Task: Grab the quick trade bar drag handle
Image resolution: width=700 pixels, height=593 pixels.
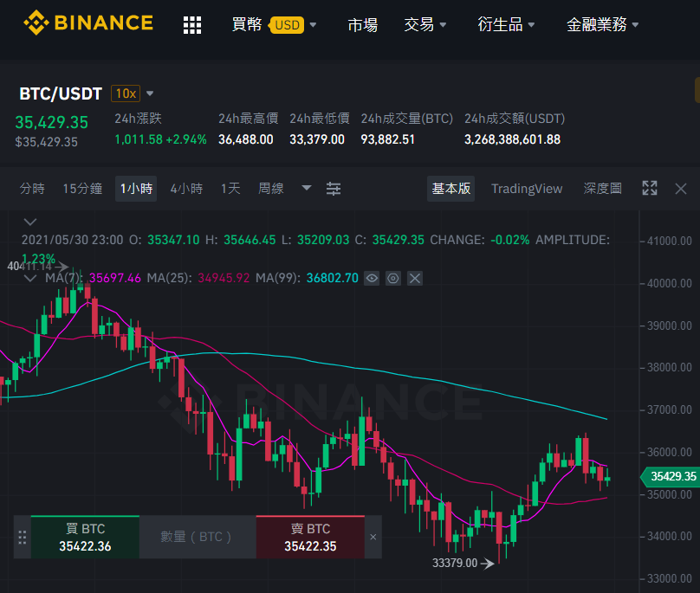Action: (x=23, y=538)
